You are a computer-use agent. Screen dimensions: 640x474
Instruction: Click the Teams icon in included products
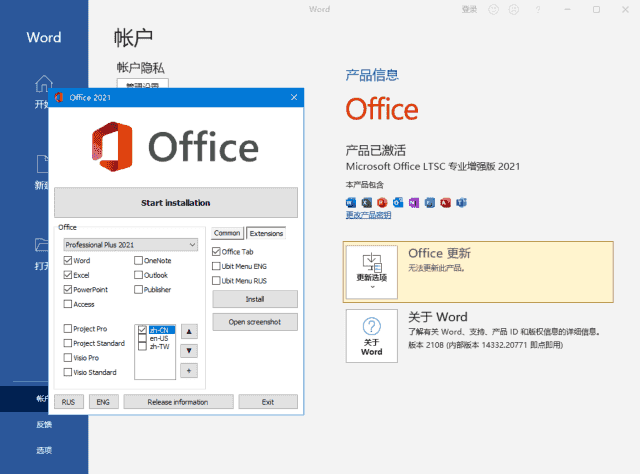[x=461, y=202]
